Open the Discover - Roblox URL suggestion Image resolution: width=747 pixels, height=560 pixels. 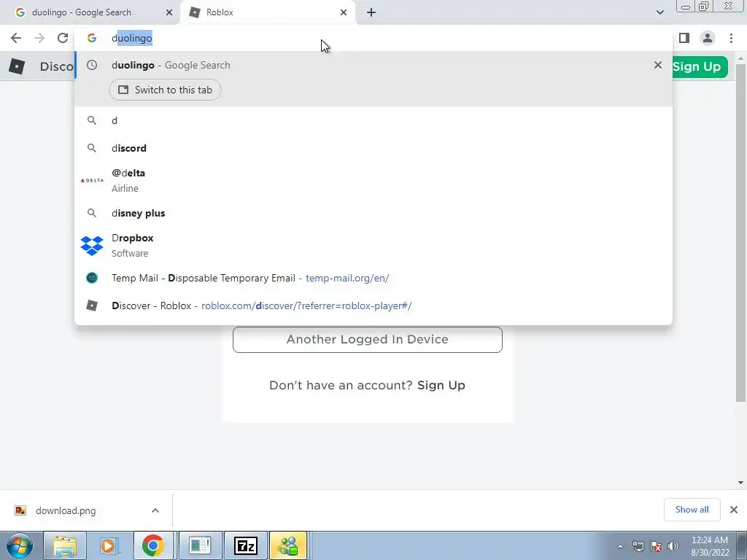373,306
